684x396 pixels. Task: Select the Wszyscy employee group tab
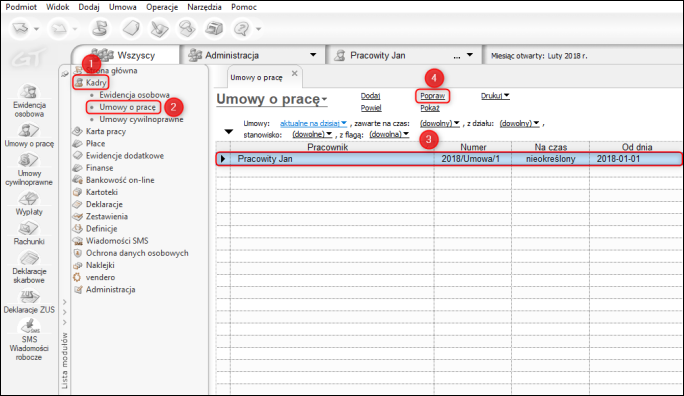click(x=127, y=55)
